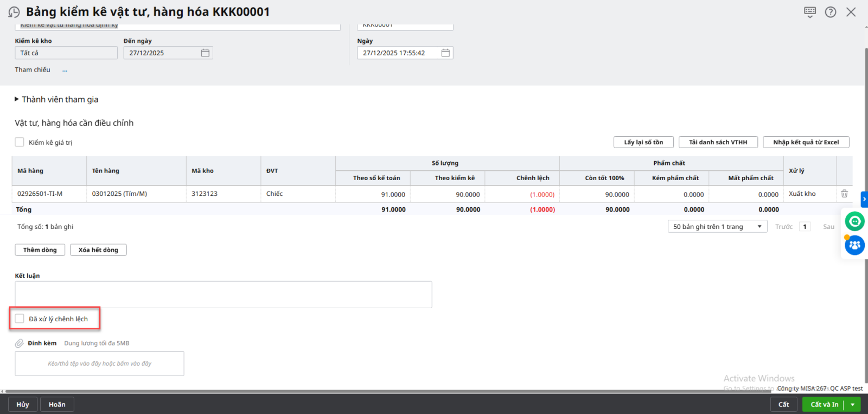Viewport: 868px width, 414px height.
Task: Open the help question mark icon
Action: pyautogui.click(x=831, y=12)
